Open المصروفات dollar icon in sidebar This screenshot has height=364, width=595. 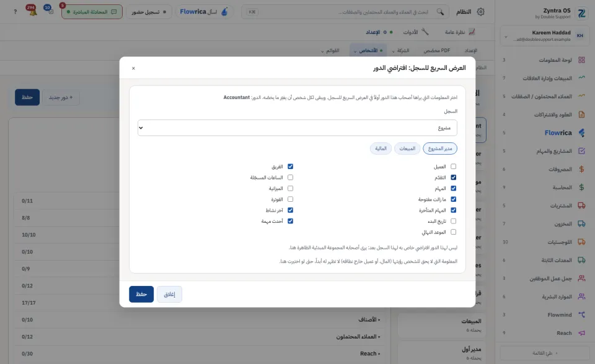click(581, 169)
